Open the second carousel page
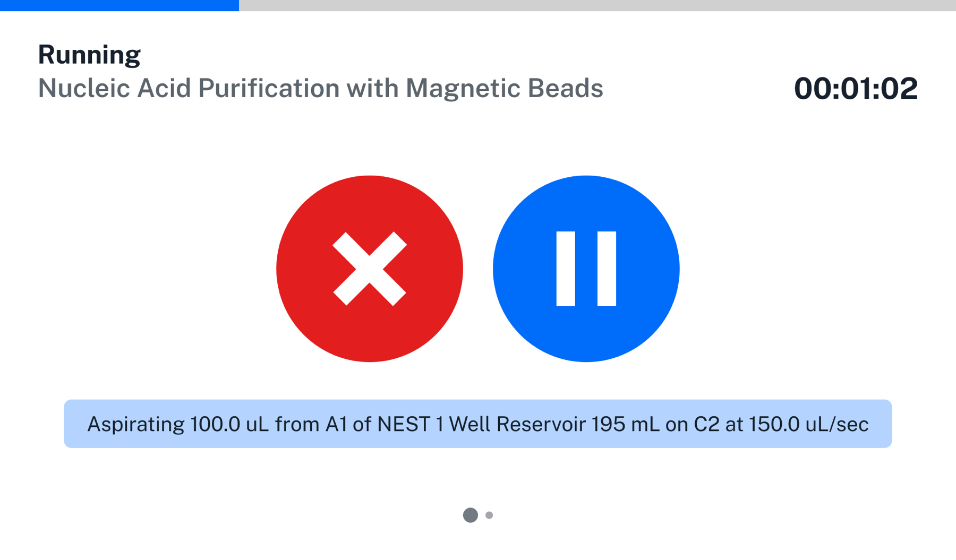 [489, 514]
